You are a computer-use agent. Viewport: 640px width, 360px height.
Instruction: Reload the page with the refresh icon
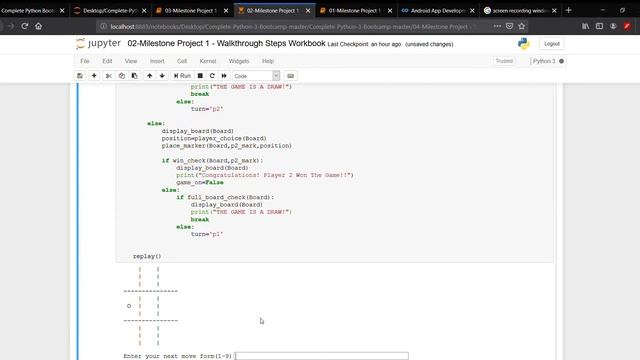point(24,26)
